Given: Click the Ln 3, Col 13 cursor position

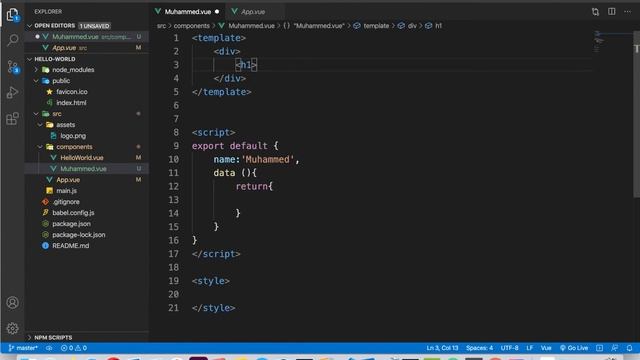Looking at the screenshot, I should click(x=442, y=348).
